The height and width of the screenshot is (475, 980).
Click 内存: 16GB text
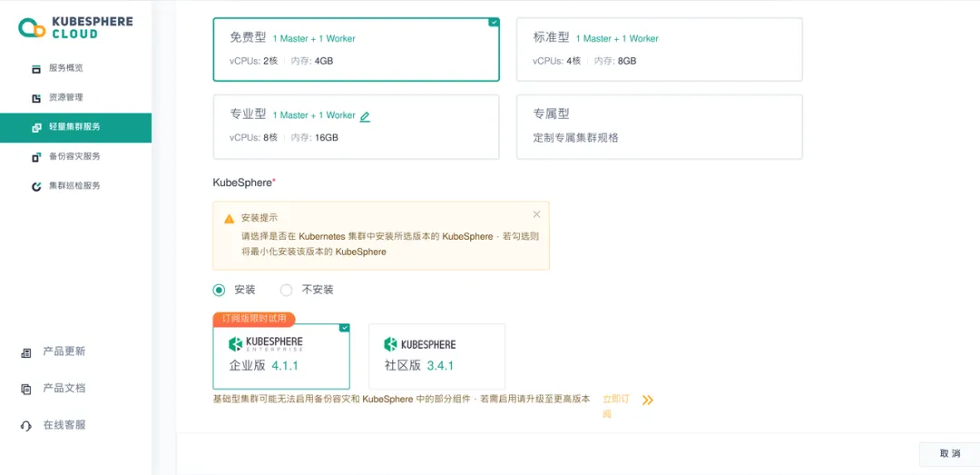point(314,138)
